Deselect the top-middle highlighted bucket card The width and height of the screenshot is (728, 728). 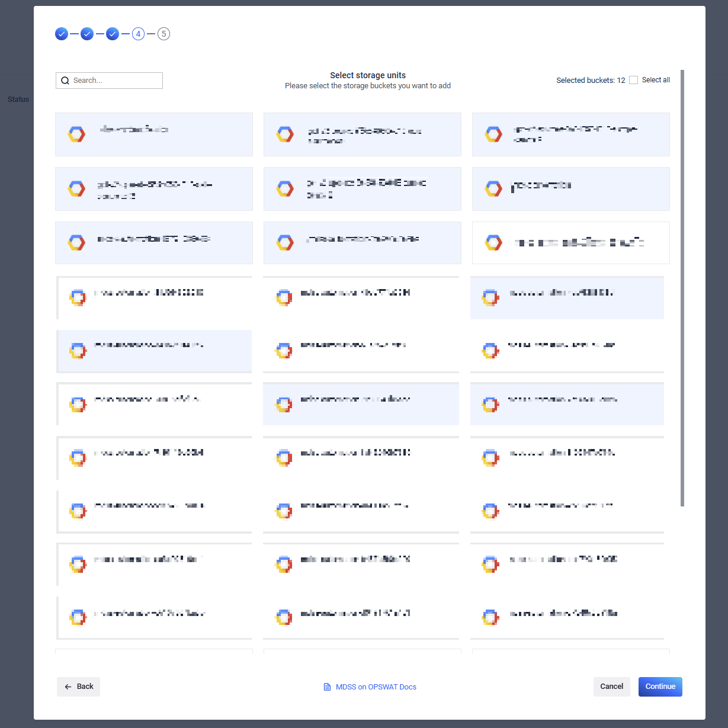click(x=362, y=134)
